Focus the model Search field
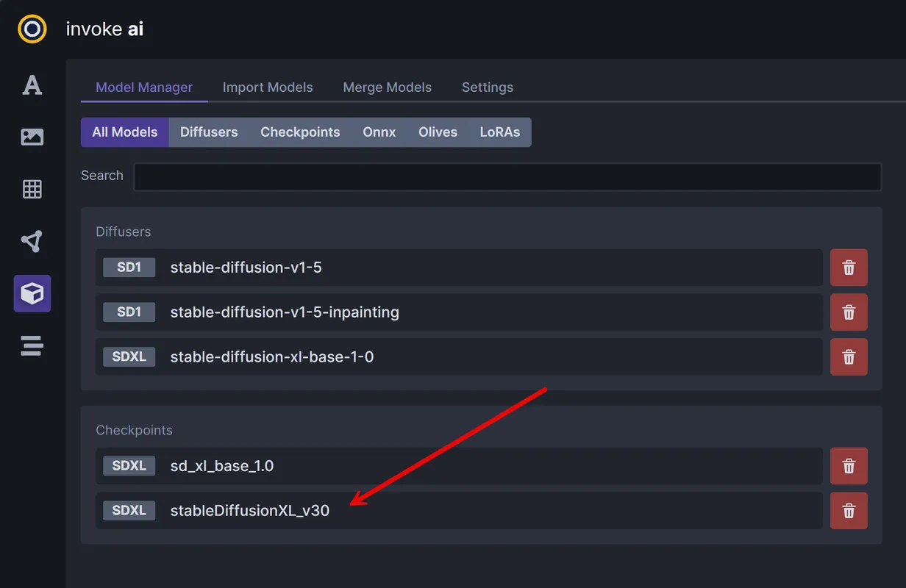 point(507,177)
